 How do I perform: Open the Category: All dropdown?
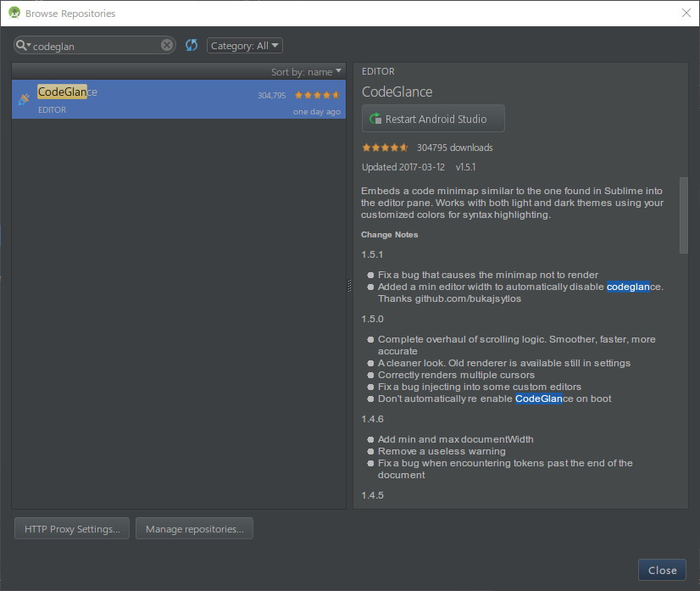pos(245,46)
